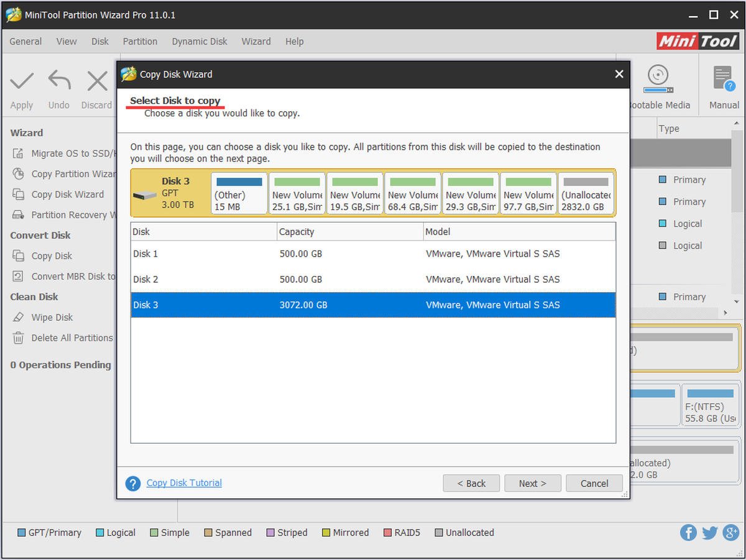Viewport: 746px width, 560px height.
Task: Click the Apply checkmark icon
Action: point(22,81)
